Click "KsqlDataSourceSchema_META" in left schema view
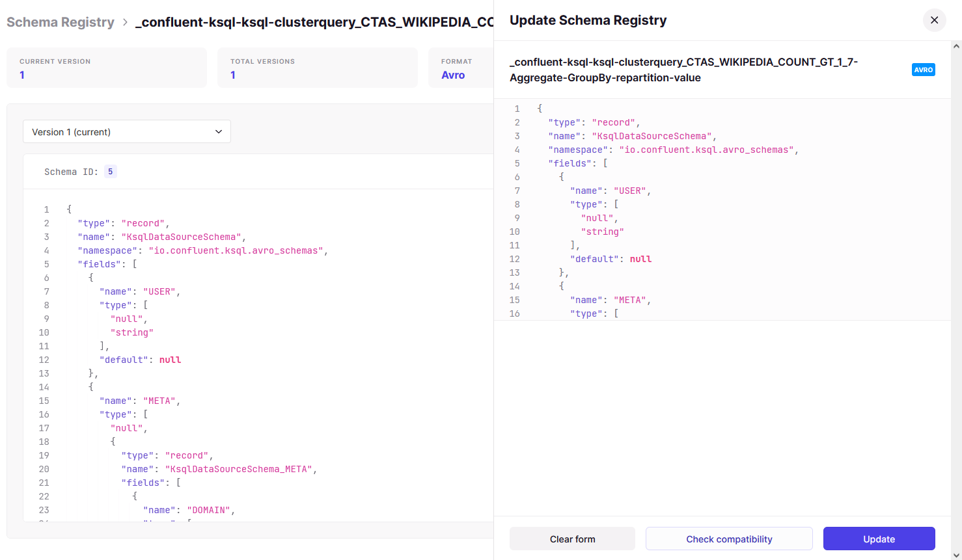The image size is (962, 560). pyautogui.click(x=239, y=469)
